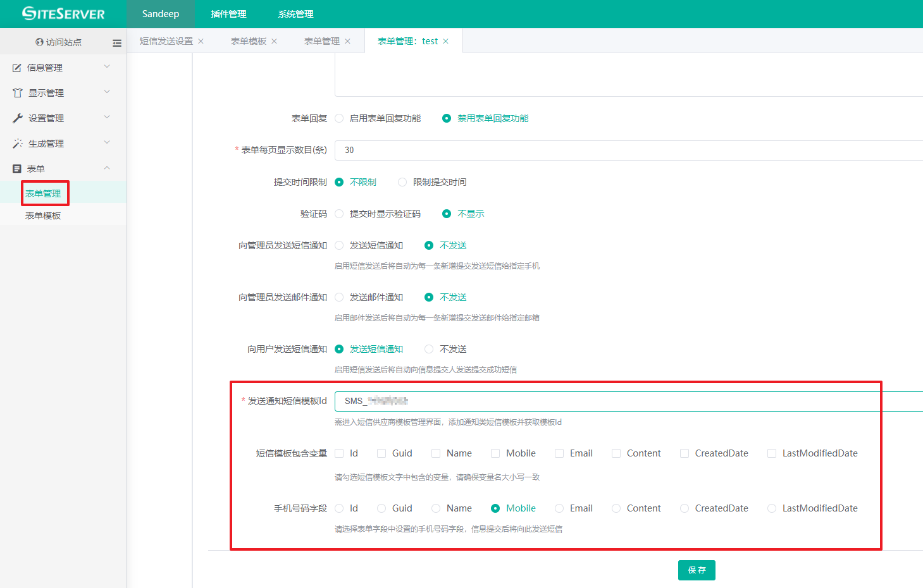Click the 表单 list icon
Image resolution: width=923 pixels, height=588 pixels.
(17, 169)
